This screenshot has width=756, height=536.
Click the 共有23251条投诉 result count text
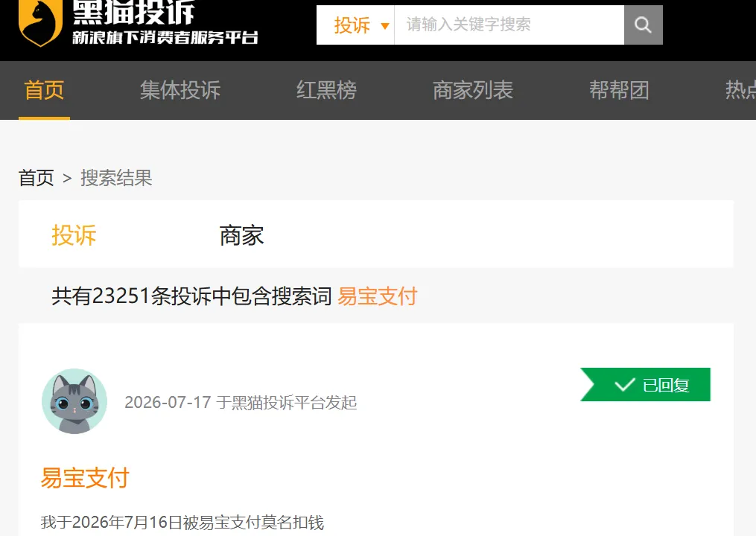point(192,296)
